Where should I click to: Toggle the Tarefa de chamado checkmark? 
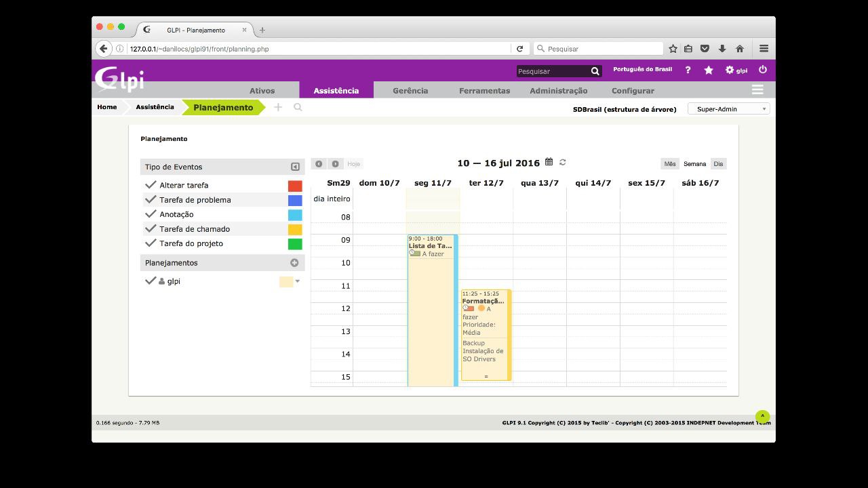(151, 228)
